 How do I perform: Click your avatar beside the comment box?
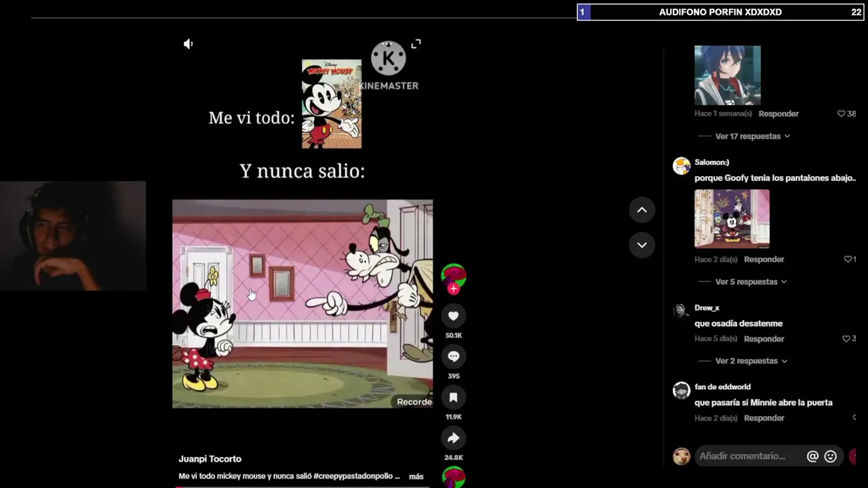[682, 456]
